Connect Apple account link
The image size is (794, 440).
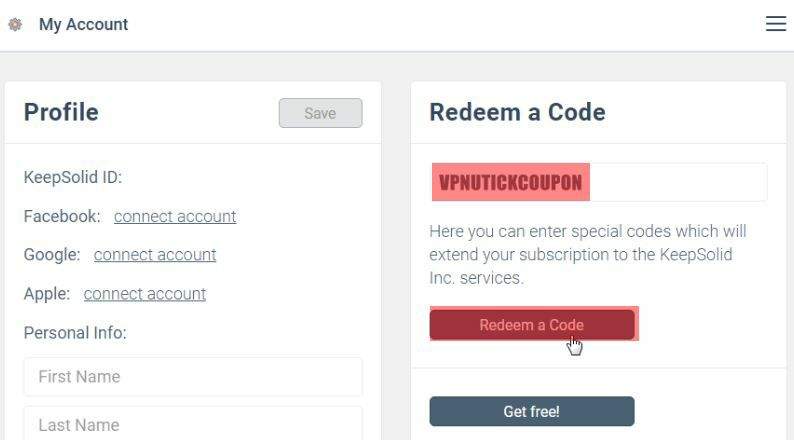pyautogui.click(x=144, y=294)
